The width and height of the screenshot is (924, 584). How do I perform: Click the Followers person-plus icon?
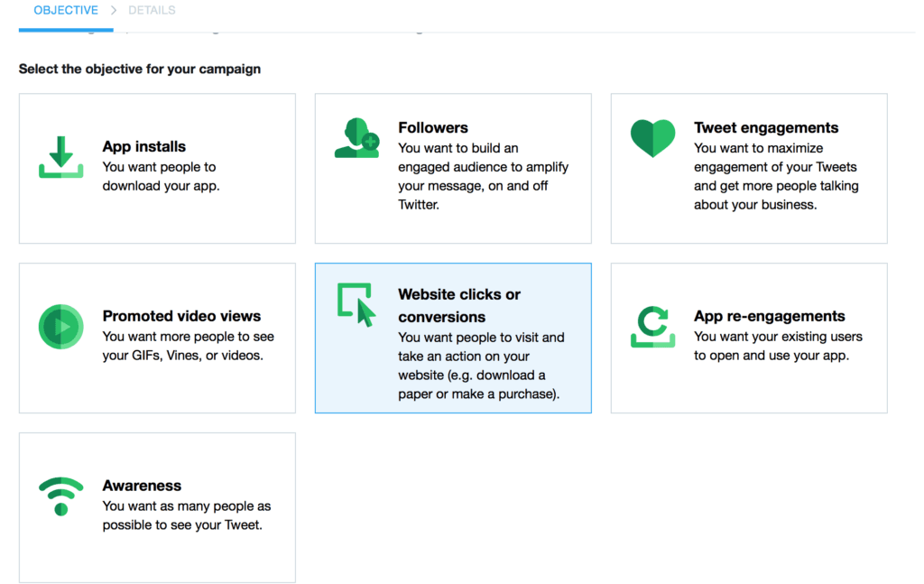click(357, 138)
